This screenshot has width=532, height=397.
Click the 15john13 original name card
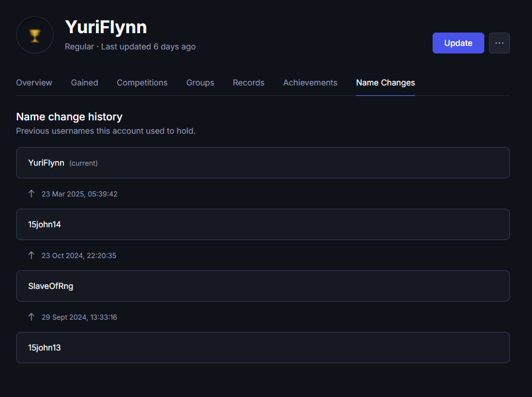point(263,348)
